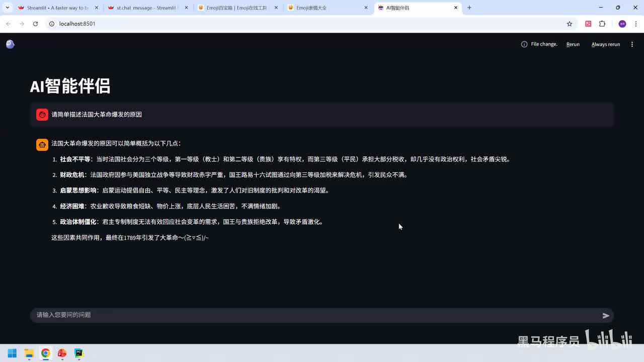This screenshot has width=644, height=362.
Task: Close the AI智能伴侣 tab
Action: (x=456, y=8)
